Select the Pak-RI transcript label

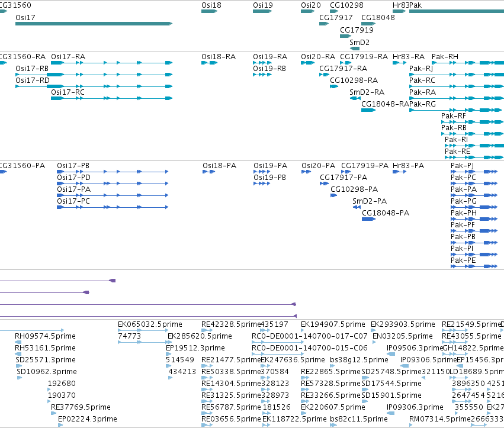point(456,140)
